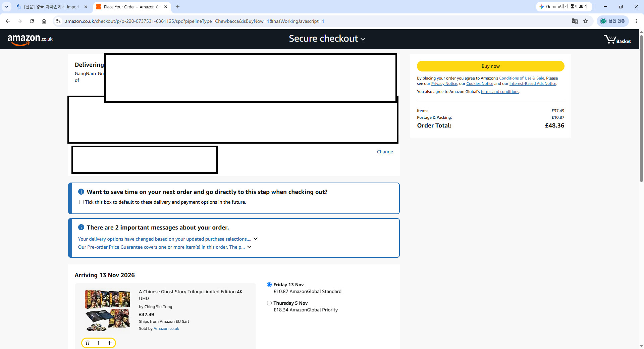Open the Privacy Notice link

444,84
